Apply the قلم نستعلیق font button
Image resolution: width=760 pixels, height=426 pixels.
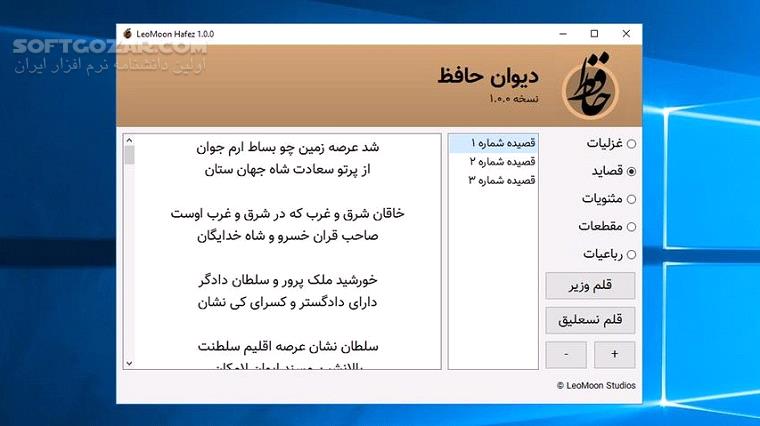click(x=590, y=320)
